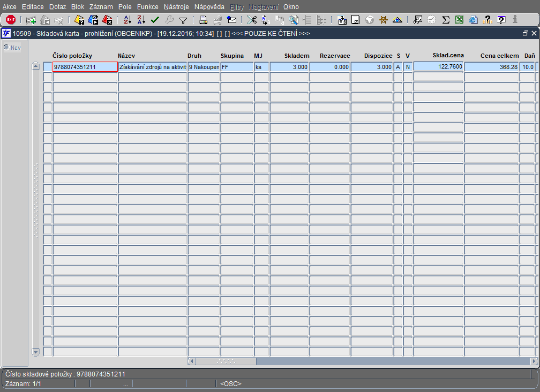Open the Funkce menu
The width and height of the screenshot is (540, 392).
coord(148,7)
